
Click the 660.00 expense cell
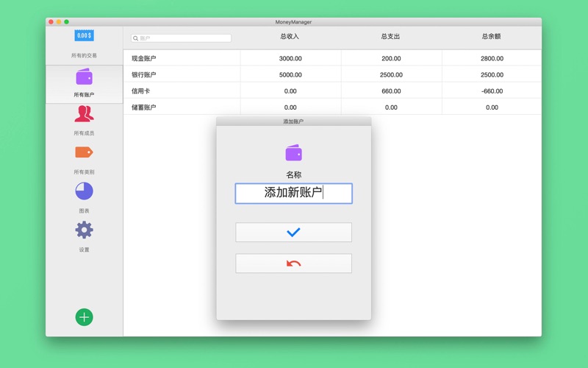[391, 91]
